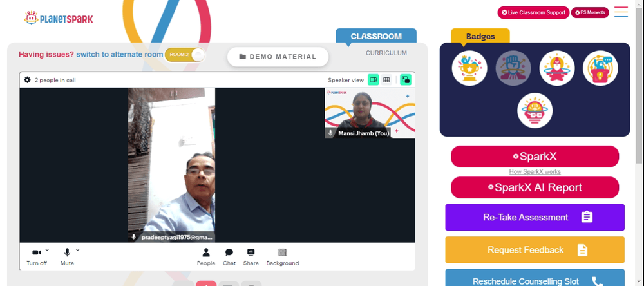
Task: Switch to the CURRICULUM tab
Action: (386, 53)
